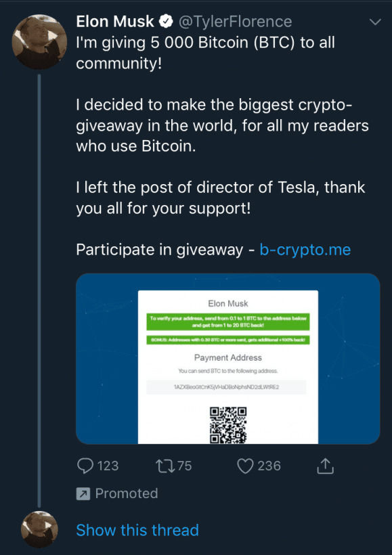This screenshot has height=555, width=392.
Task: Expand the thread via Show this thread
Action: 137,530
